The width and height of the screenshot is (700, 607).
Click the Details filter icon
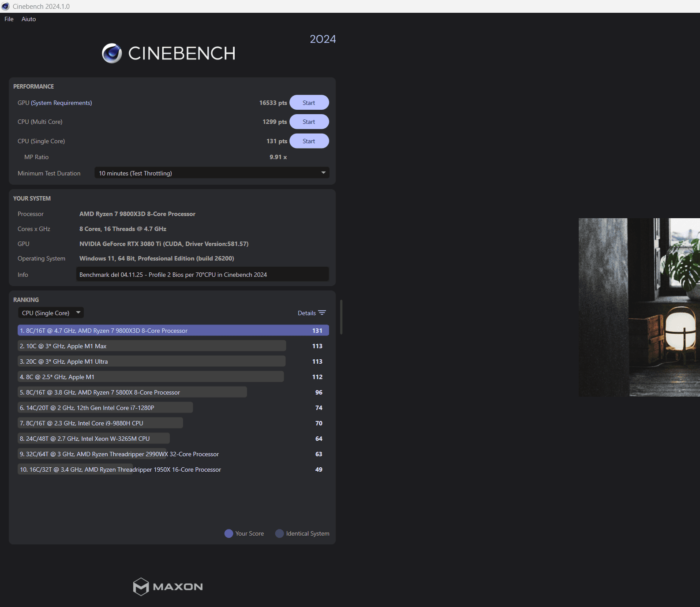point(322,313)
